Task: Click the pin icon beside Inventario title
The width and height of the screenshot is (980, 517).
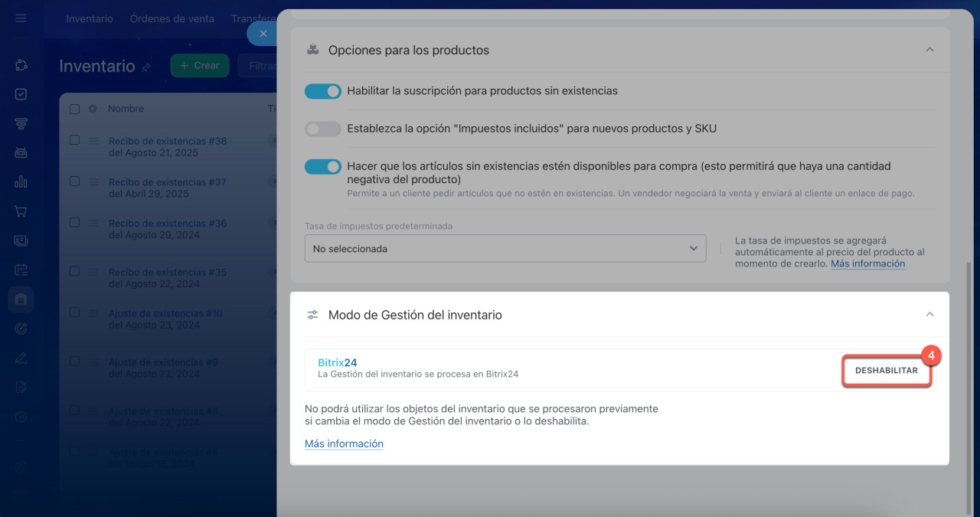Action: 146,67
